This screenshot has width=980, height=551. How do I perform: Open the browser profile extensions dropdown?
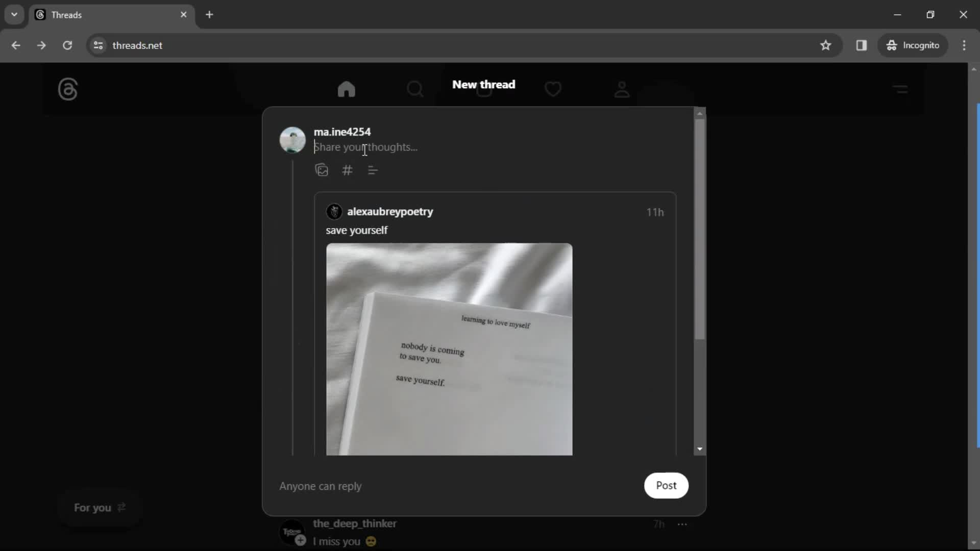tap(913, 46)
